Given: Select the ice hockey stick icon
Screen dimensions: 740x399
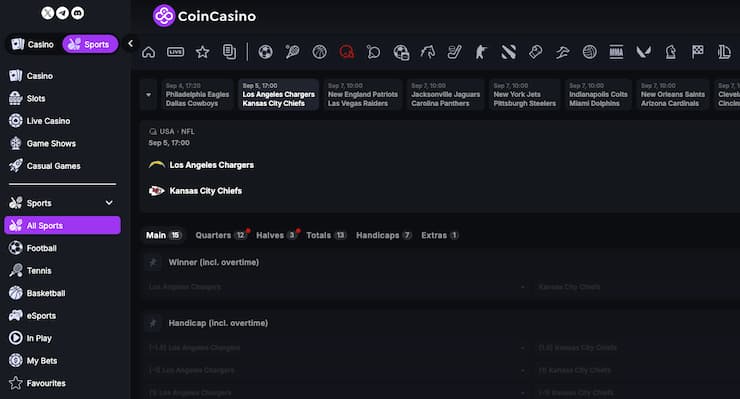Looking at the screenshot, I should click(x=454, y=52).
